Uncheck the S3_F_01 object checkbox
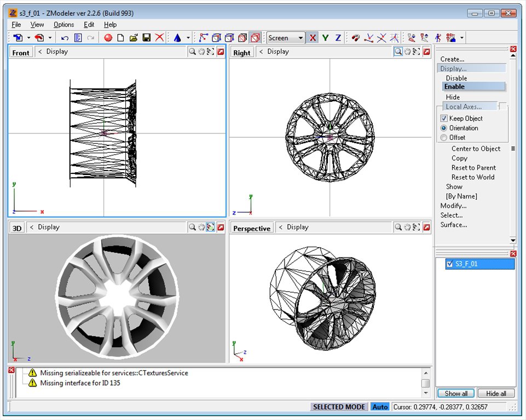Viewport: 526px width, 420px height. tap(450, 264)
